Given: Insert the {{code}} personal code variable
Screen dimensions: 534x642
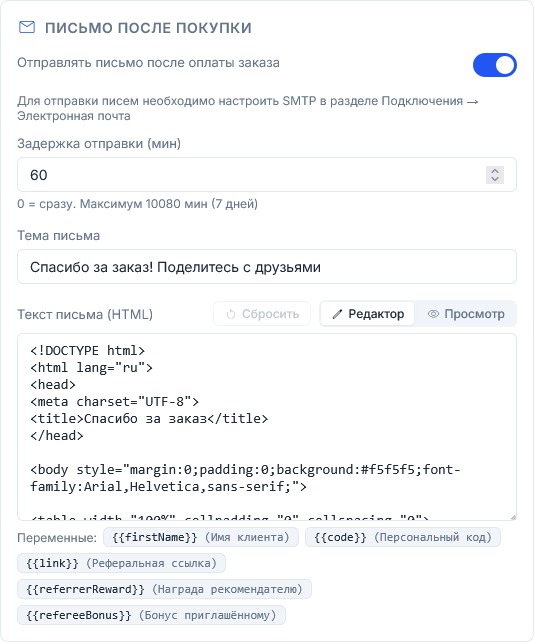Looking at the screenshot, I should coord(403,537).
